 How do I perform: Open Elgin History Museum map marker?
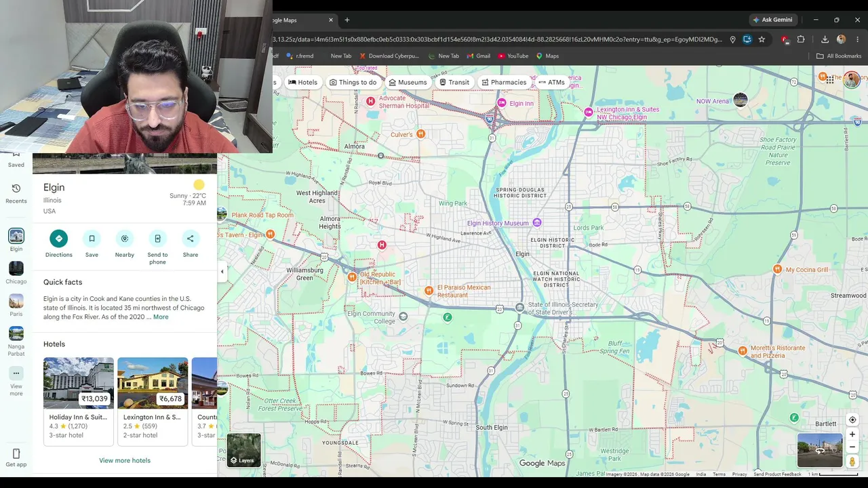pos(537,222)
